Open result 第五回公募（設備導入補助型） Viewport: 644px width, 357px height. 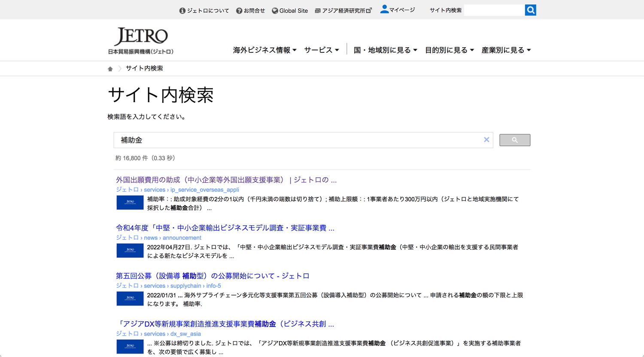(213, 276)
